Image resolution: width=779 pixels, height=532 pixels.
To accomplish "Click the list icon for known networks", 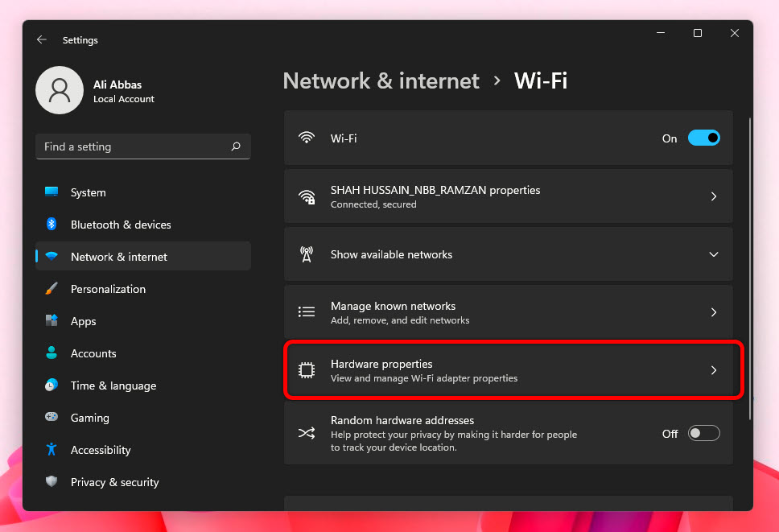I will tap(307, 312).
